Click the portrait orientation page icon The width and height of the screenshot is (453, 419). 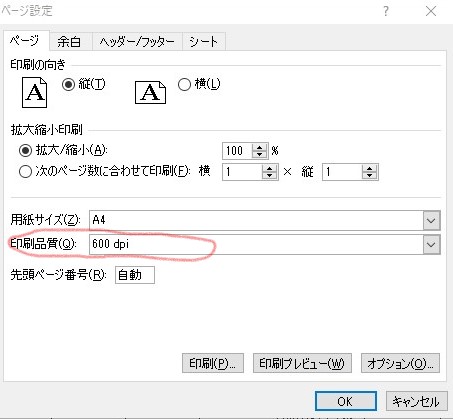34,92
